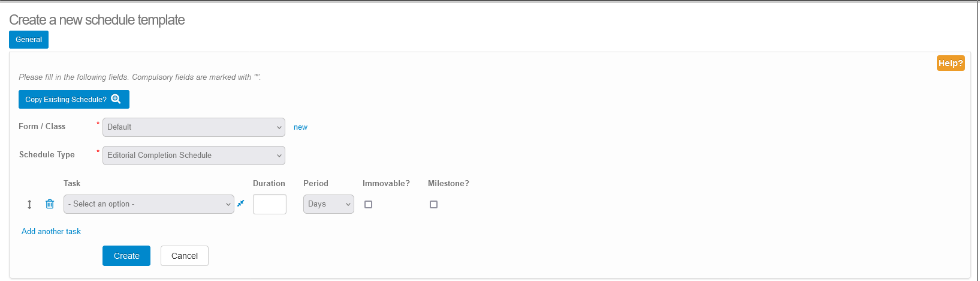Image resolution: width=980 pixels, height=281 pixels.
Task: Cancel the schedule template creation
Action: (x=185, y=256)
